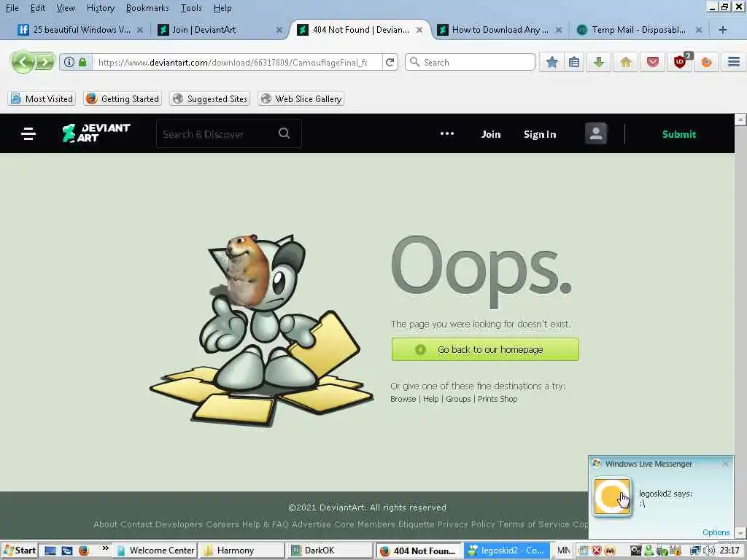Open the Groups link
747x560 pixels.
point(458,399)
